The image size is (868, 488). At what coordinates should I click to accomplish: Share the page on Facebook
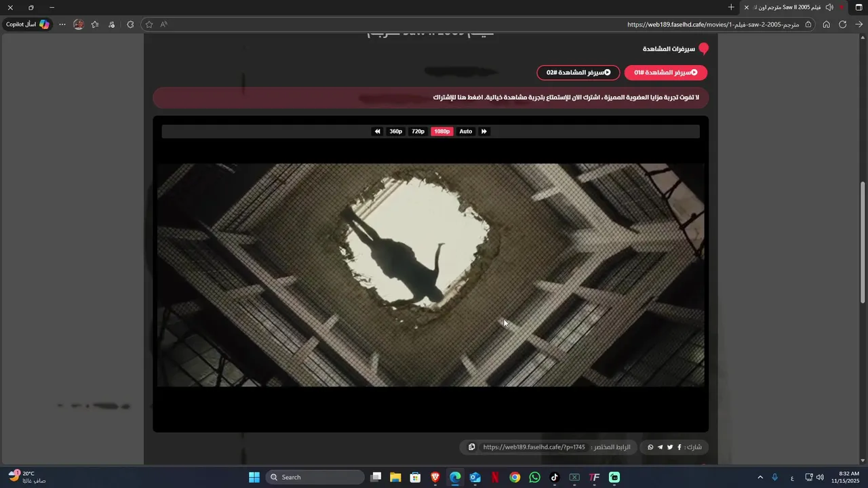[x=679, y=447]
